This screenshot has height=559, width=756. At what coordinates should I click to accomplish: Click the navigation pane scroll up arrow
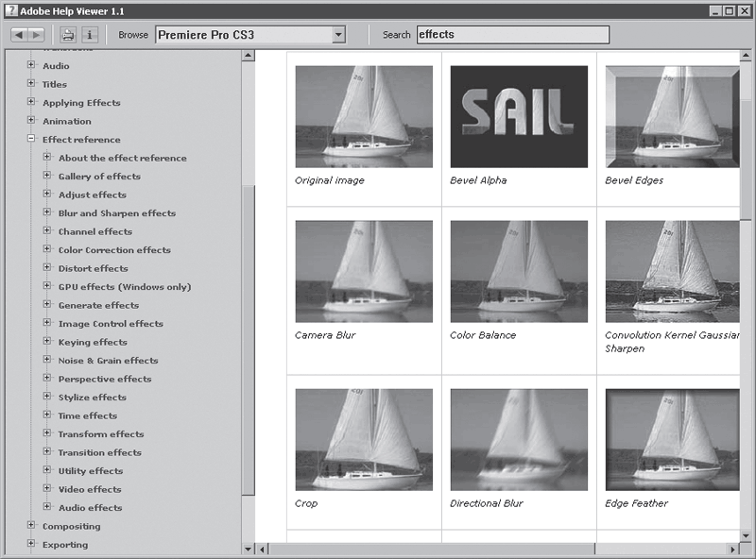pos(248,56)
